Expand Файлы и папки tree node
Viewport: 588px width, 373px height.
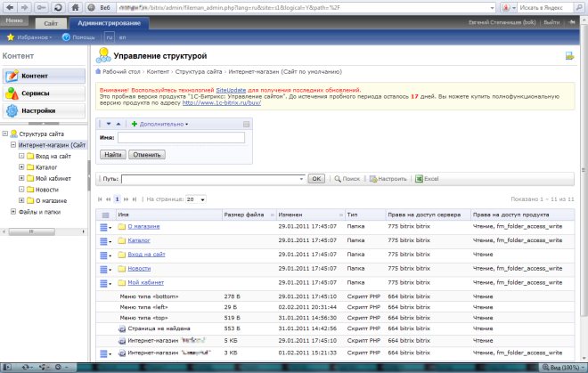coord(13,212)
